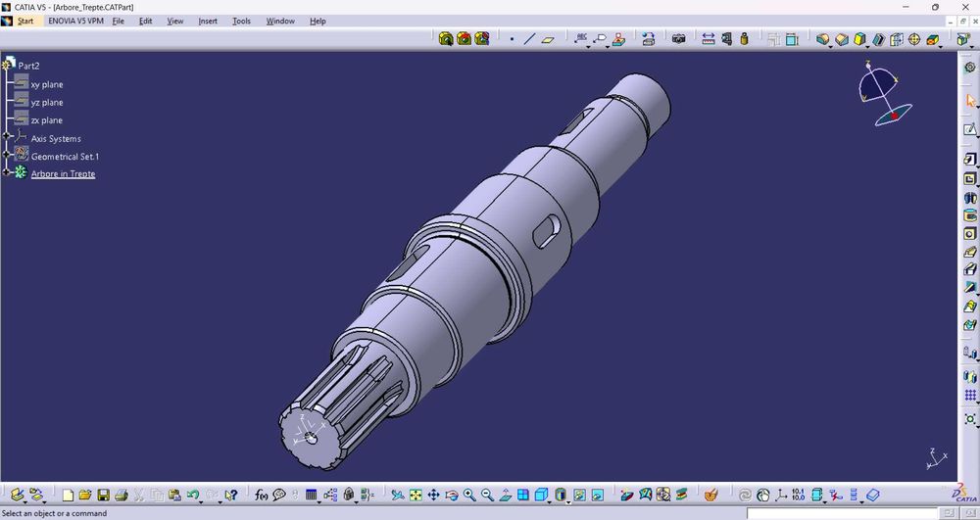The width and height of the screenshot is (980, 520).
Task: Click the Design Table icon
Action: click(311, 496)
